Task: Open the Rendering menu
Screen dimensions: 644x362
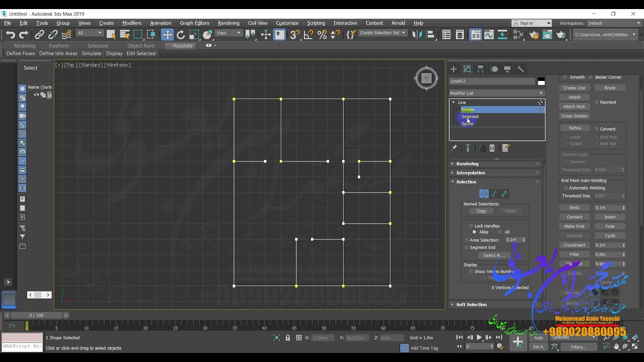Action: (x=228, y=23)
